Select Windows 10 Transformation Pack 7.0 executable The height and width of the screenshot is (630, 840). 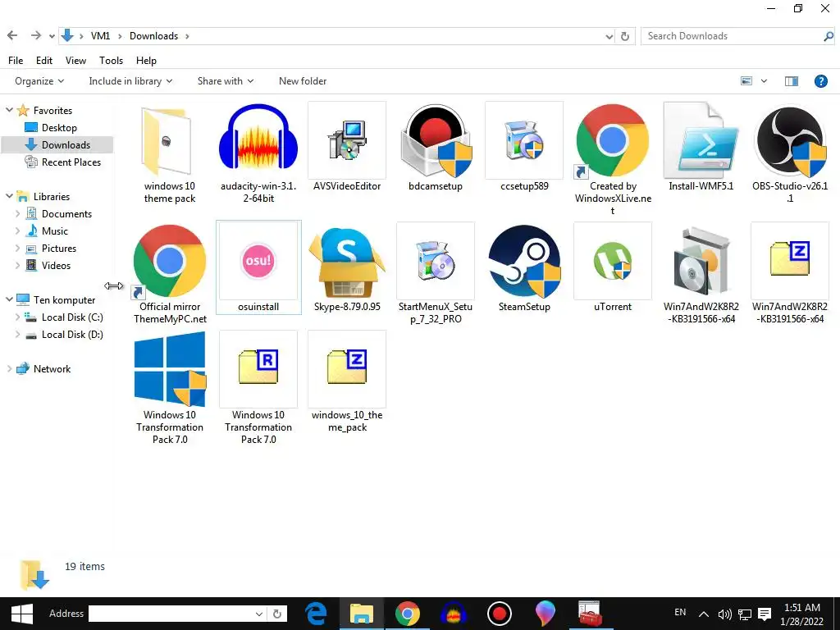(169, 388)
